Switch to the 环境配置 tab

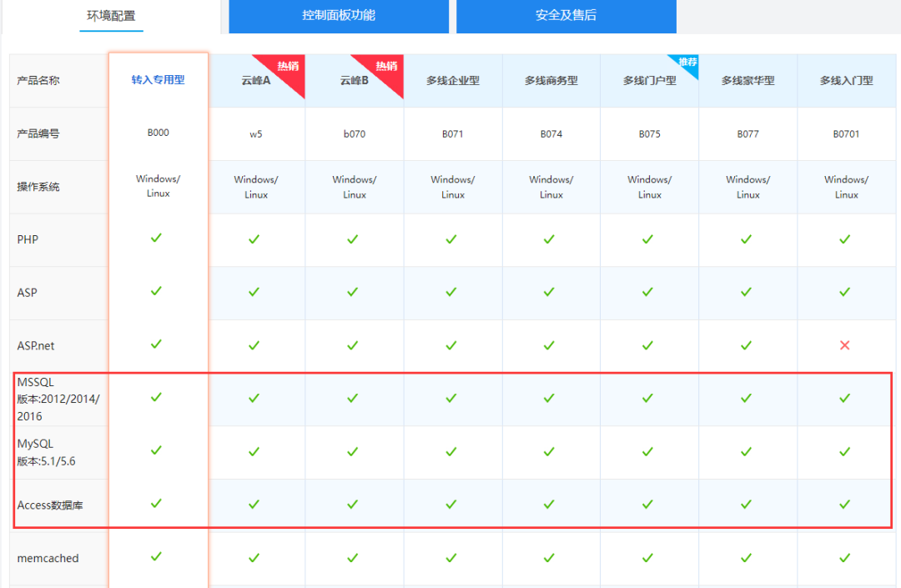[111, 16]
